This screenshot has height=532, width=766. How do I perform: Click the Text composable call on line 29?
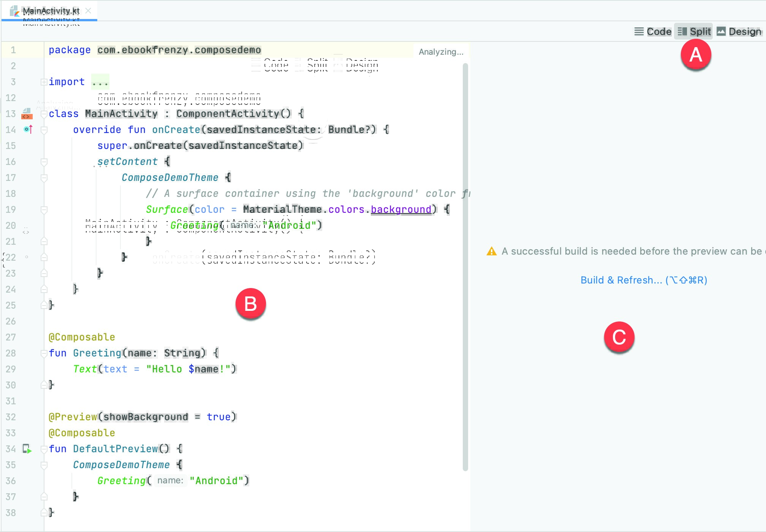(x=85, y=369)
